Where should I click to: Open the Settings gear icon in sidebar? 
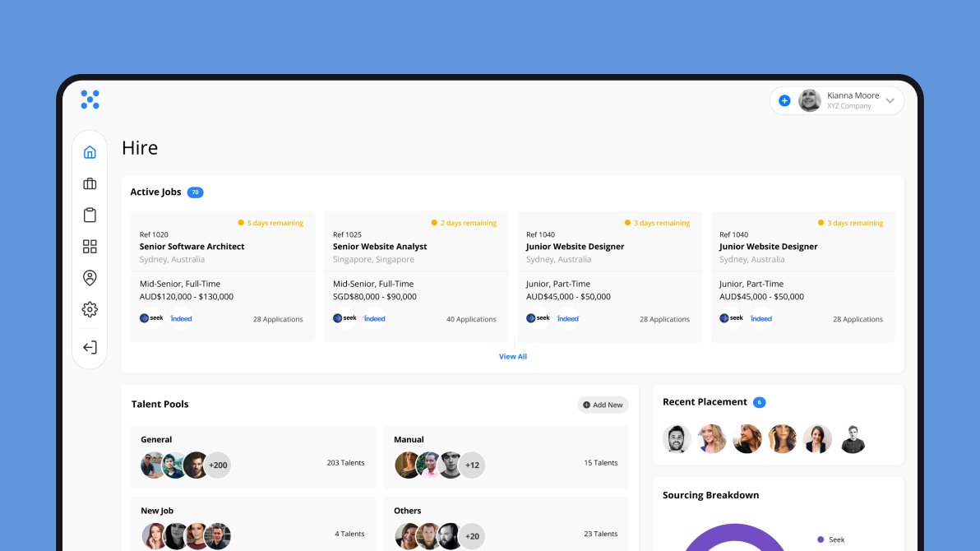pos(90,309)
